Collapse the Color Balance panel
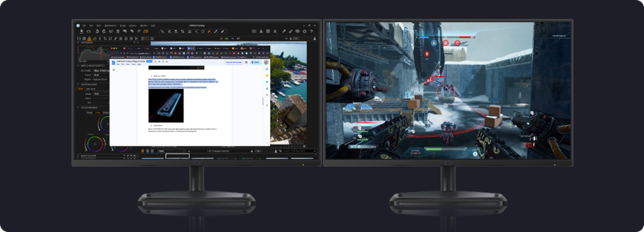The height and width of the screenshot is (232, 644). pyautogui.click(x=78, y=107)
